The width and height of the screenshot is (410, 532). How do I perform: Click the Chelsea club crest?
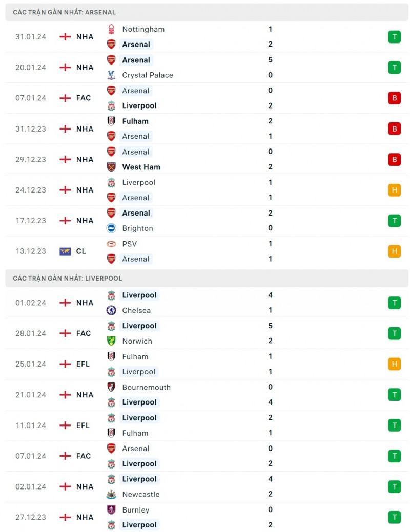coord(111,310)
